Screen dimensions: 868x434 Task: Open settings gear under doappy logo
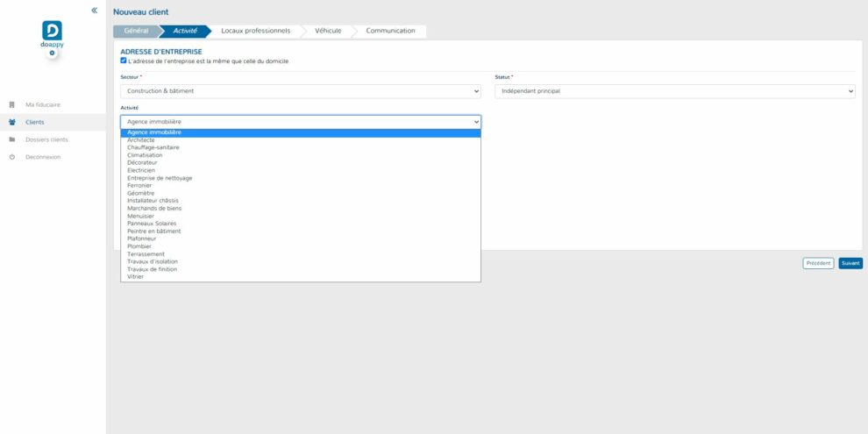click(53, 53)
